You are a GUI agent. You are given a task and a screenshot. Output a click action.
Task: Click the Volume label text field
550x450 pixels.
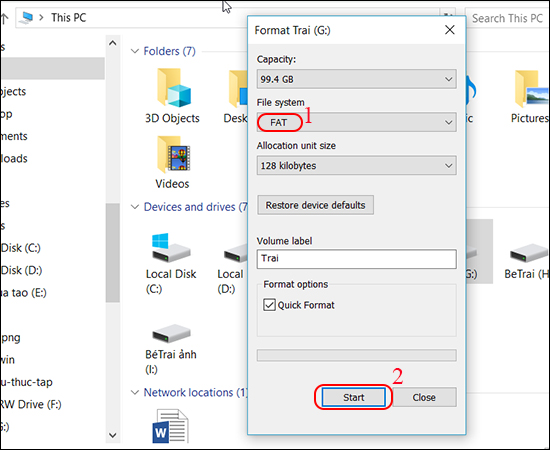[356, 259]
